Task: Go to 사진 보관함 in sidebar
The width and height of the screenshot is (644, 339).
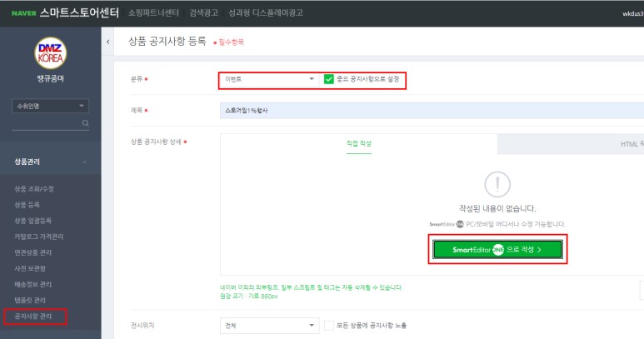Action: click(x=30, y=268)
